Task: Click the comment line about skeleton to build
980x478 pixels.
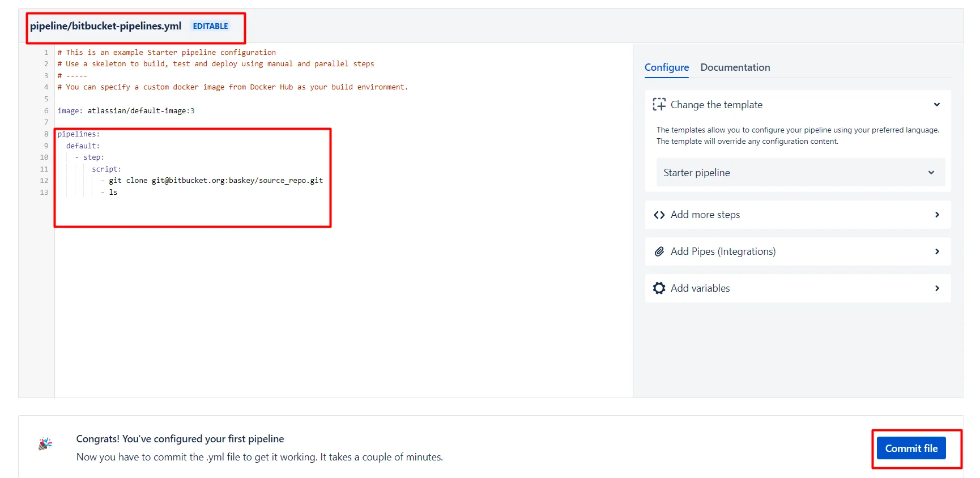Action: 216,64
